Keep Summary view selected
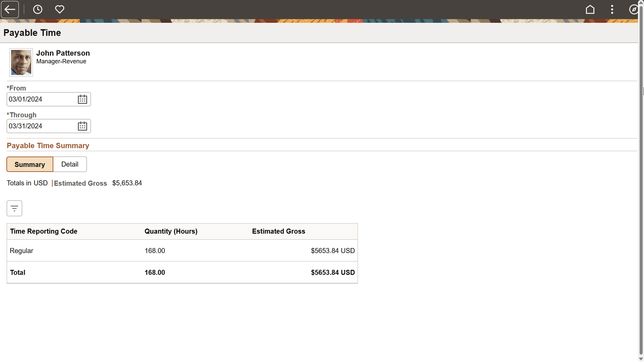 point(30,164)
